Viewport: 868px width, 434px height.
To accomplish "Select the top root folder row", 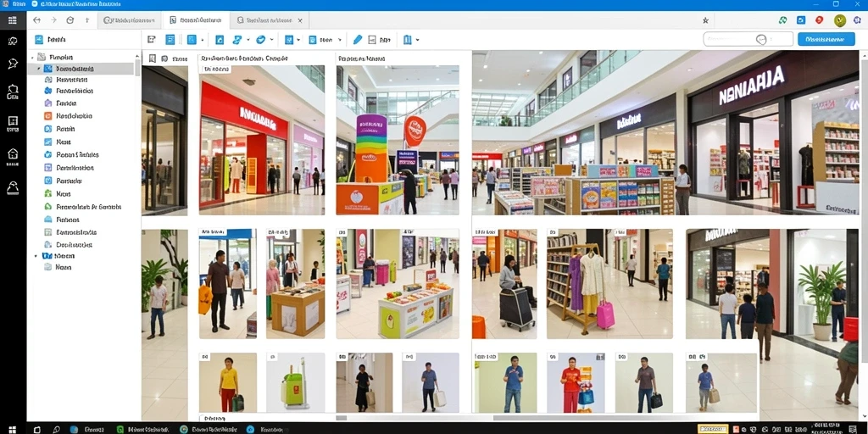I will tap(81, 57).
